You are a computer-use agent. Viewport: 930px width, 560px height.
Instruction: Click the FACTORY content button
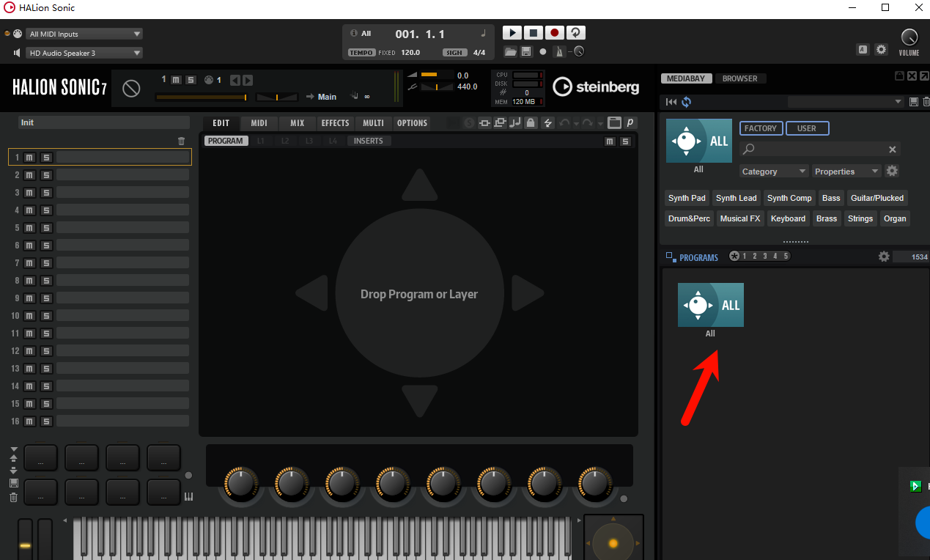pyautogui.click(x=761, y=128)
